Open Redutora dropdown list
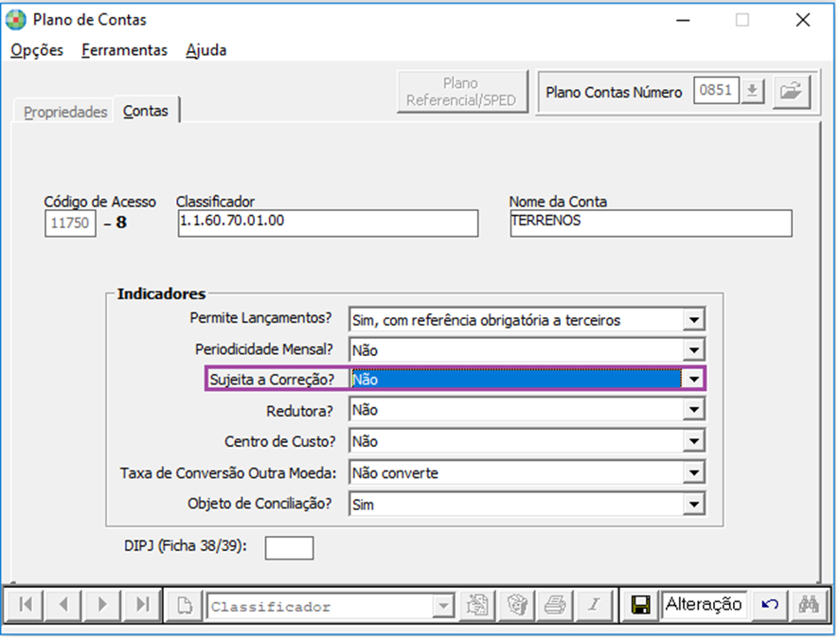Viewport: 840px width, 639px height. point(694,410)
